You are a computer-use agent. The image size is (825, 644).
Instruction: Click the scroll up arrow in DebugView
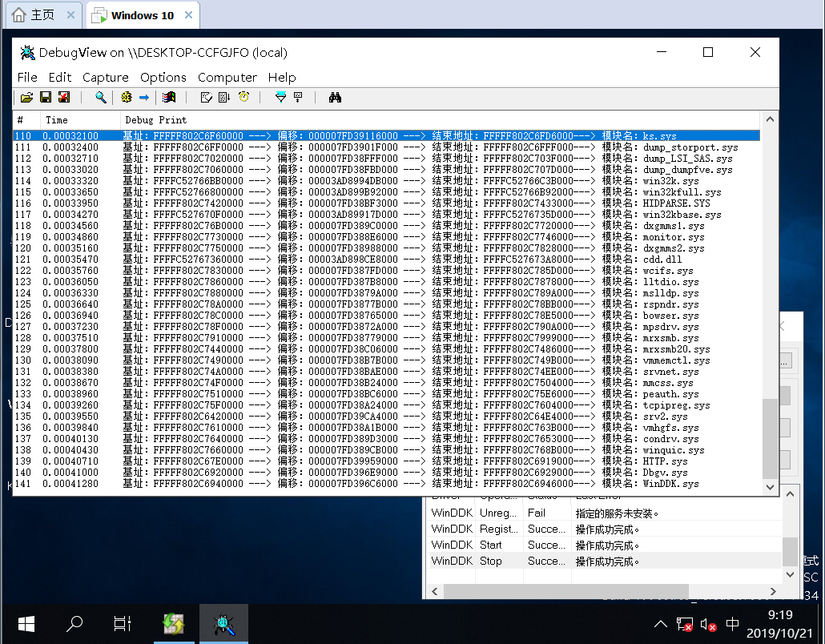770,119
